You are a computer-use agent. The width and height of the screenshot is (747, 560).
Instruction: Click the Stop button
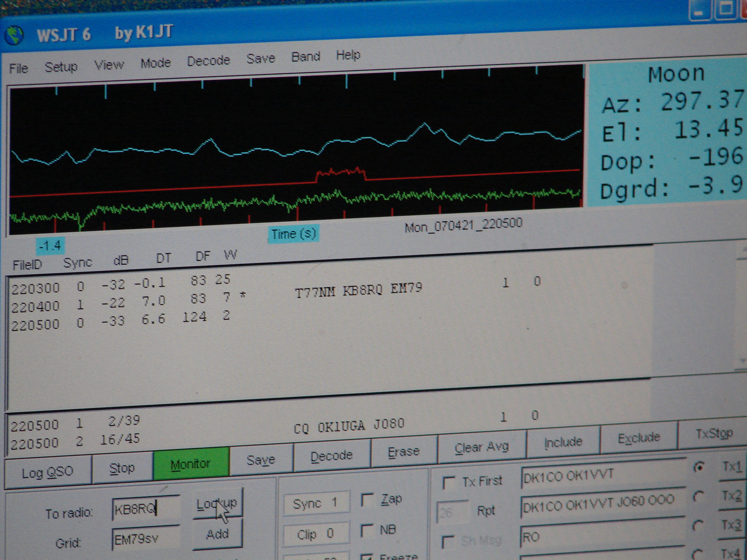122,468
